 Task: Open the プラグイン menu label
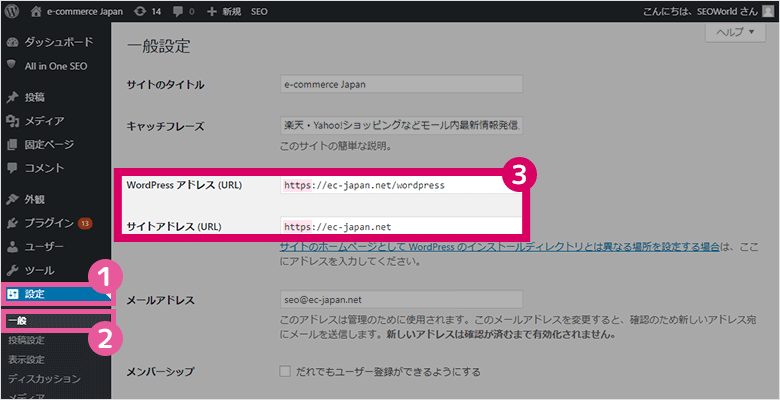49,223
